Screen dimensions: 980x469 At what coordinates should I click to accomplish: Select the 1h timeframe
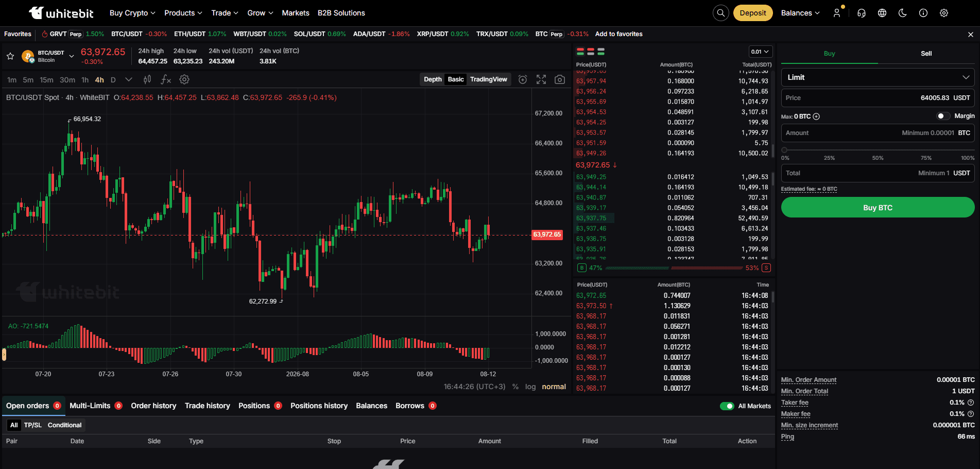[85, 80]
